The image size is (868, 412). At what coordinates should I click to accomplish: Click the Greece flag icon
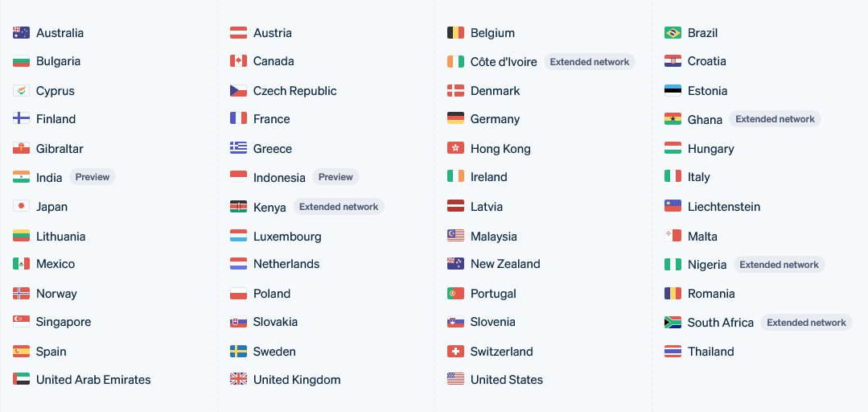pyautogui.click(x=238, y=149)
